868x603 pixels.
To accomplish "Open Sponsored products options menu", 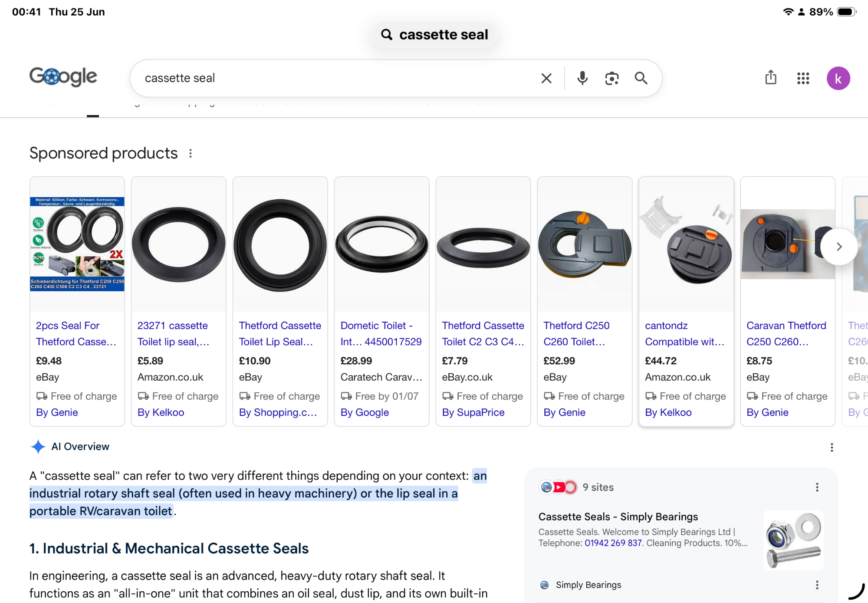I will 191,153.
